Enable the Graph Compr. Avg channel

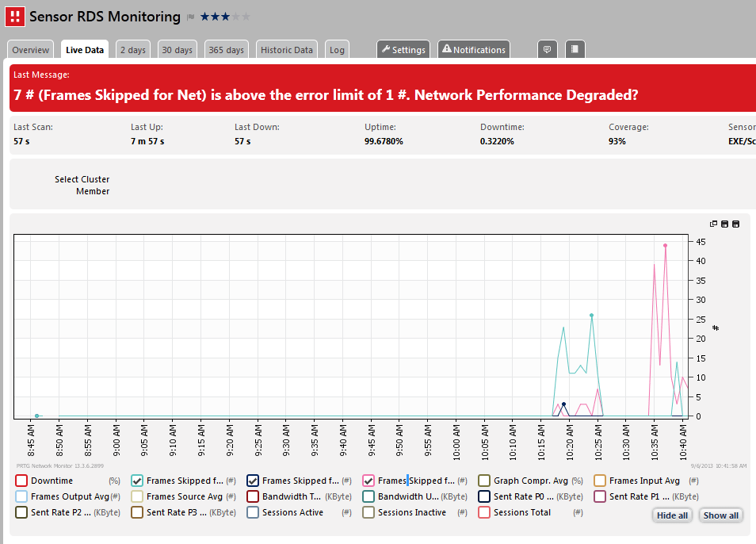484,481
